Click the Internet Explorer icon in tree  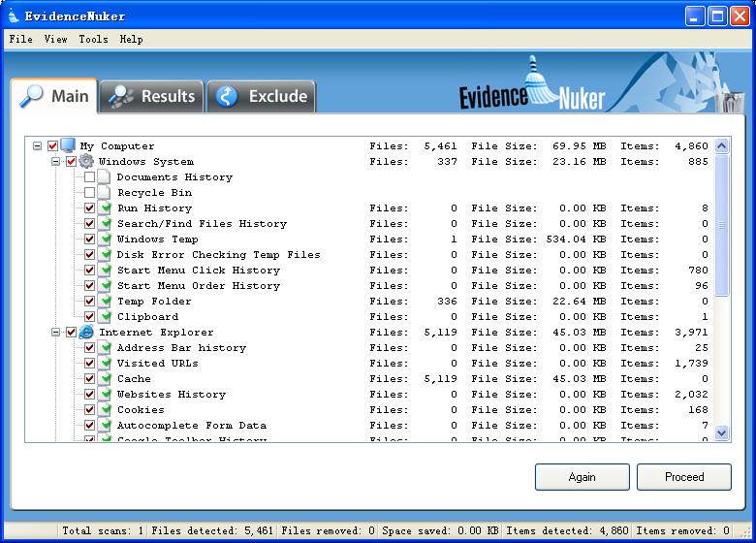tap(86, 333)
